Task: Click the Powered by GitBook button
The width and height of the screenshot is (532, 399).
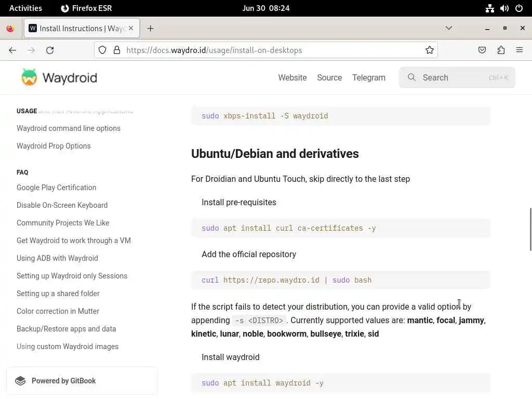Action: tap(82, 381)
